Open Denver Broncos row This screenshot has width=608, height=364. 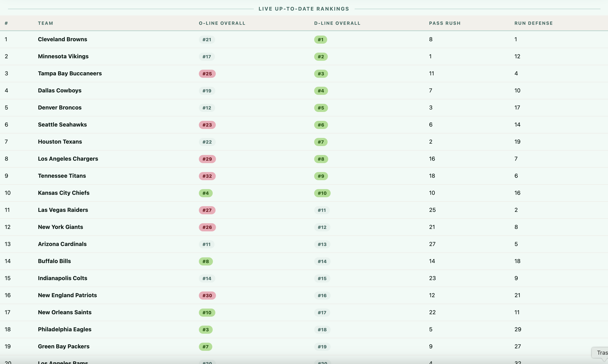pos(304,108)
